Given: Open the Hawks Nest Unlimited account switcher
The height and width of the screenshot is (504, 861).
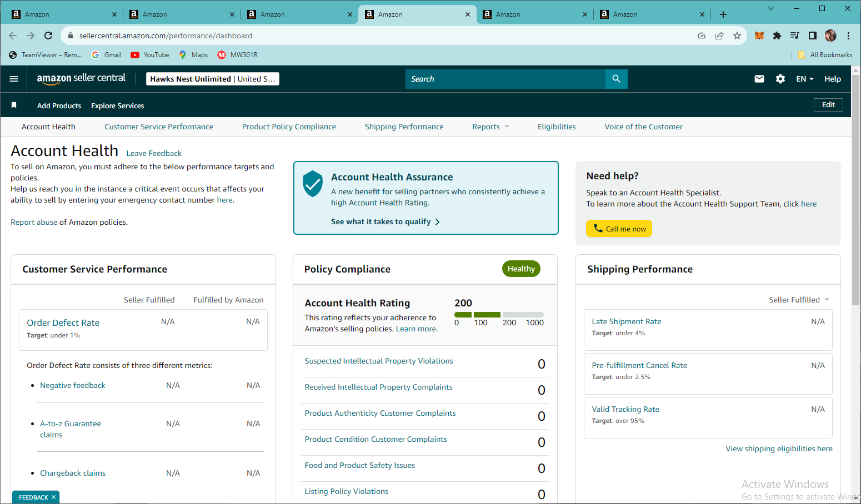Looking at the screenshot, I should pos(213,79).
